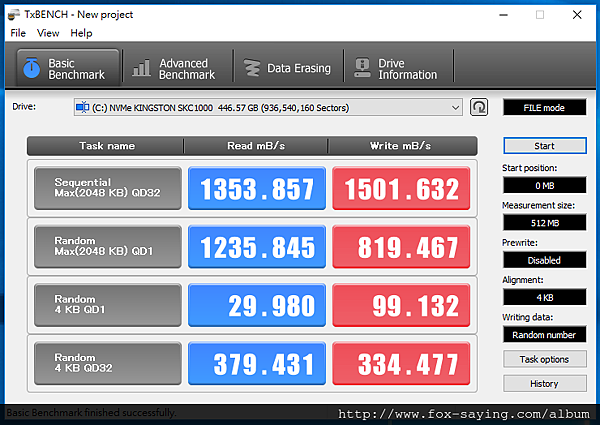
Task: Click the Read mB/s column header
Action: (256, 146)
